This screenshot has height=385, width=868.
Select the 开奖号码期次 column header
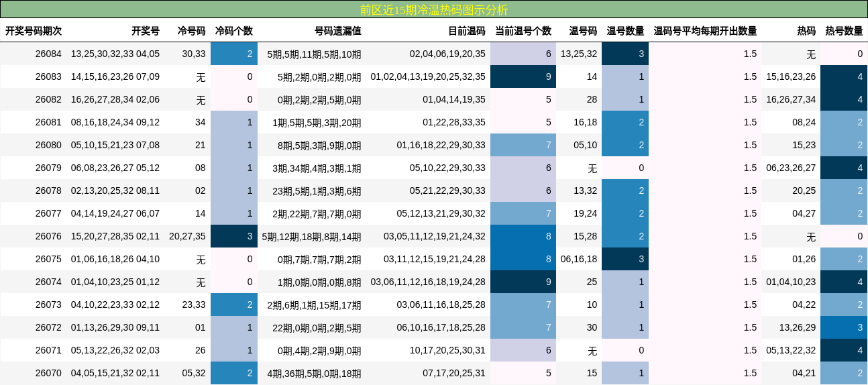pyautogui.click(x=34, y=31)
